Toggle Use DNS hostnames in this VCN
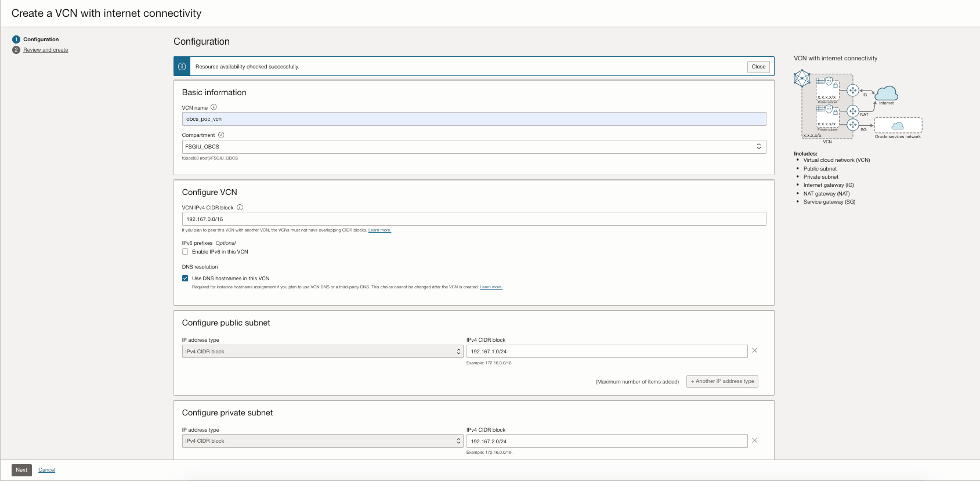The image size is (980, 481). (x=185, y=279)
